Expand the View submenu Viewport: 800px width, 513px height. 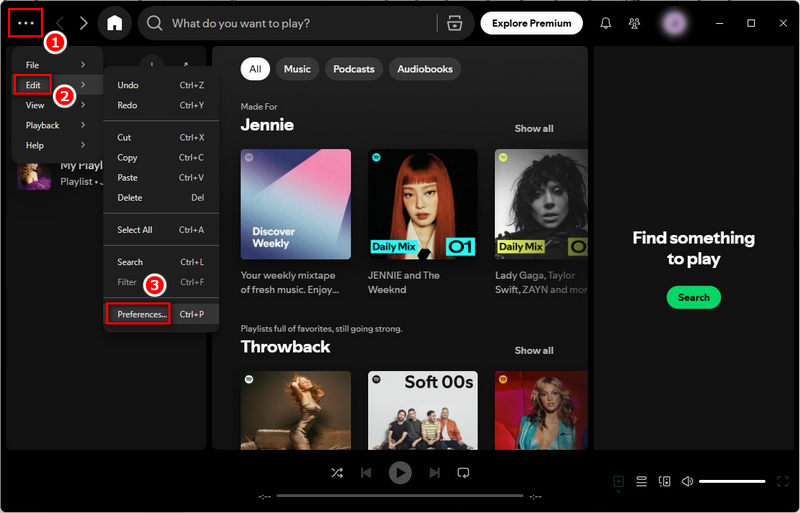pyautogui.click(x=56, y=105)
